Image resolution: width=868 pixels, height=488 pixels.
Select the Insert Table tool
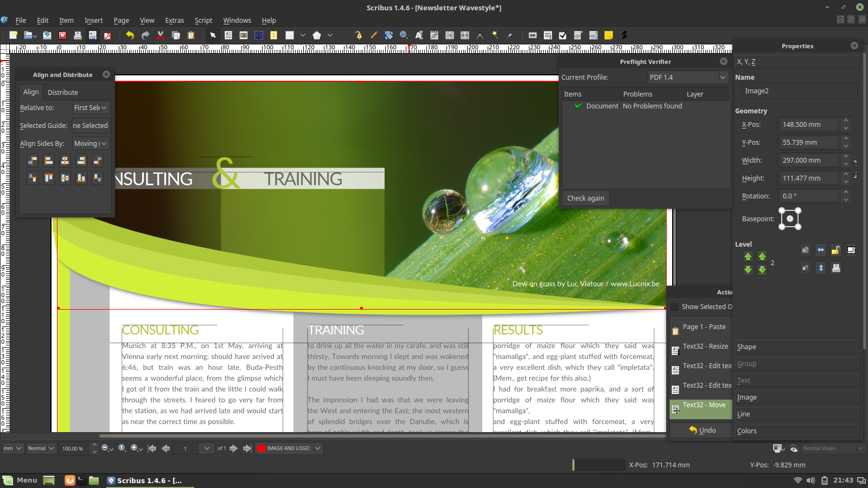(x=273, y=35)
